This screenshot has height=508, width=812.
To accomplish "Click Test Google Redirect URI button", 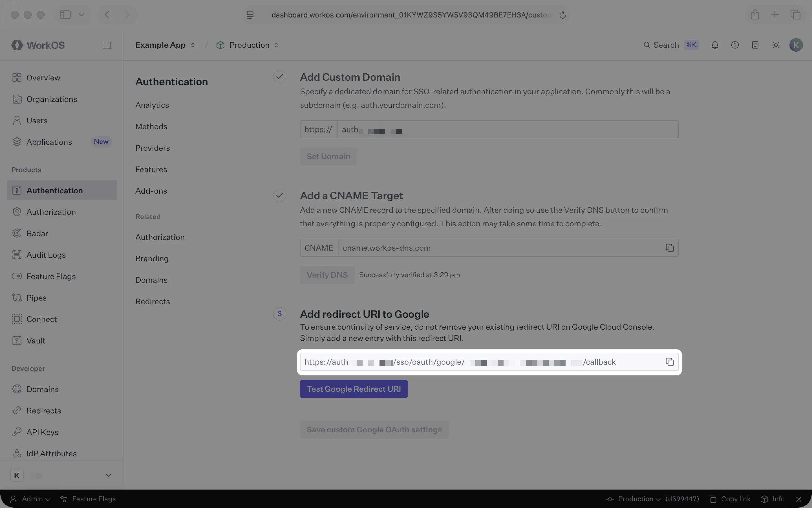I will pos(354,389).
